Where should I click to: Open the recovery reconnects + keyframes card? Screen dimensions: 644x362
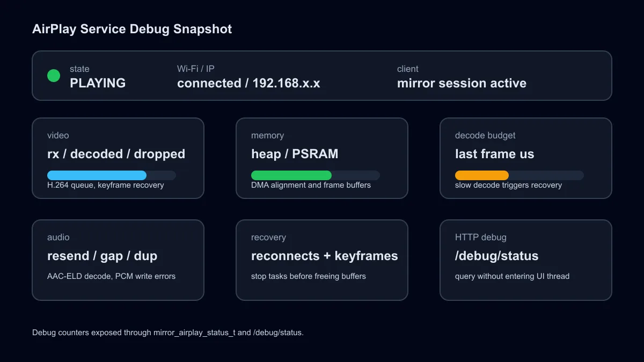click(322, 260)
